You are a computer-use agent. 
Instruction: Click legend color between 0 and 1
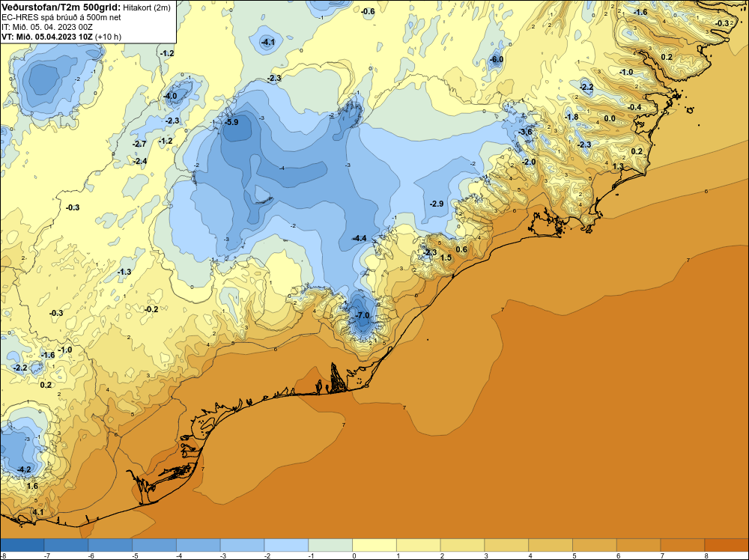tap(374, 545)
